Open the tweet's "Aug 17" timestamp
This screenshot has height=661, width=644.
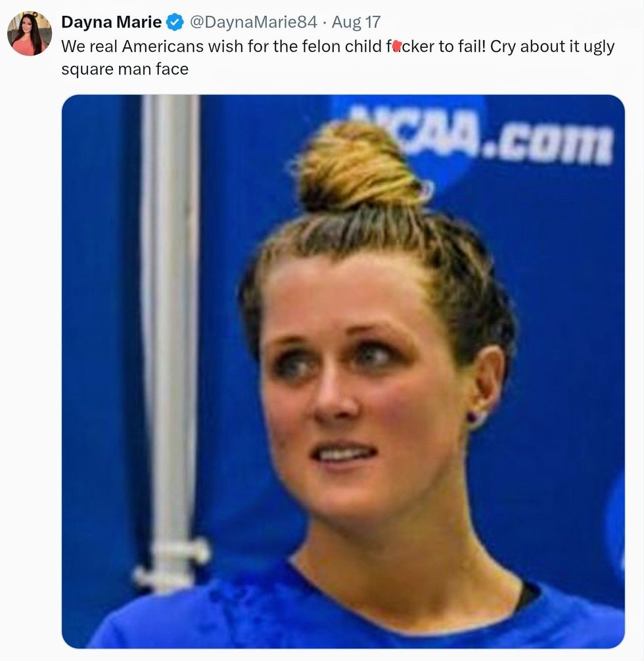point(356,22)
